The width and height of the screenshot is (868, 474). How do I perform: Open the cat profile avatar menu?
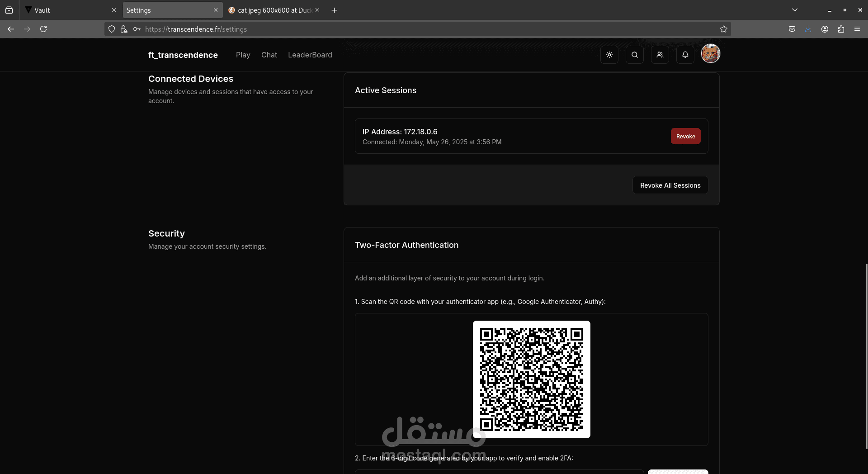tap(711, 53)
